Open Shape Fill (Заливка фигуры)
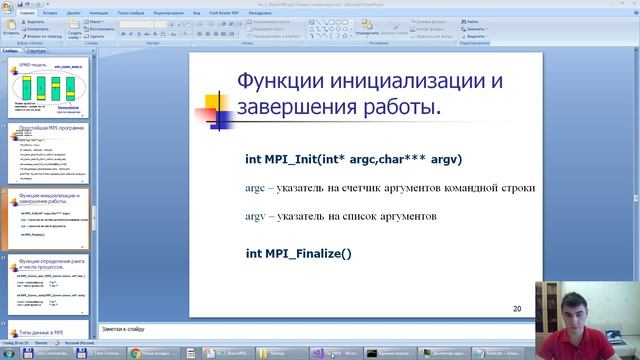The height and width of the screenshot is (360, 640). tap(429, 22)
